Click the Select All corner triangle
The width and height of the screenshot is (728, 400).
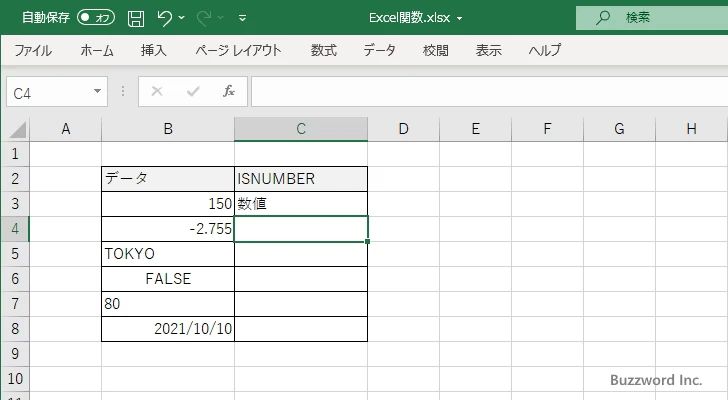point(17,129)
